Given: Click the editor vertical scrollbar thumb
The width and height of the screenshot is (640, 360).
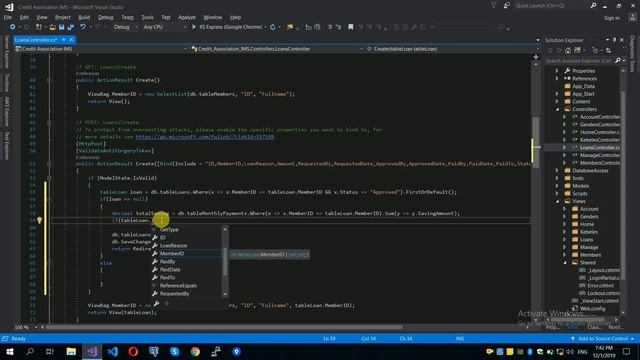Looking at the screenshot, I should [x=536, y=142].
